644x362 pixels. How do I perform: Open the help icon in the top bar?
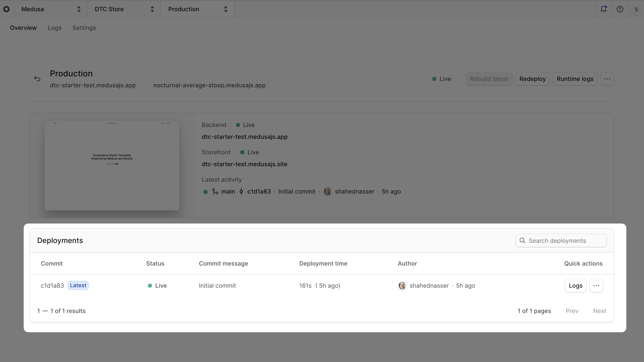click(x=620, y=9)
